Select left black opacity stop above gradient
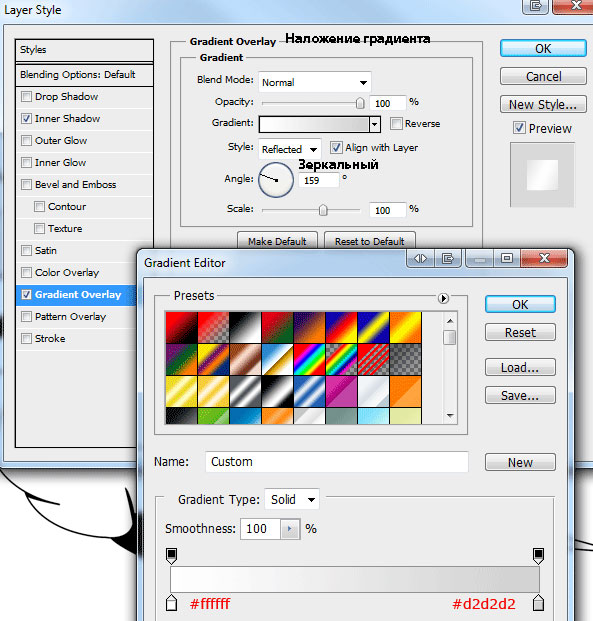The height and width of the screenshot is (621, 593). pyautogui.click(x=172, y=556)
